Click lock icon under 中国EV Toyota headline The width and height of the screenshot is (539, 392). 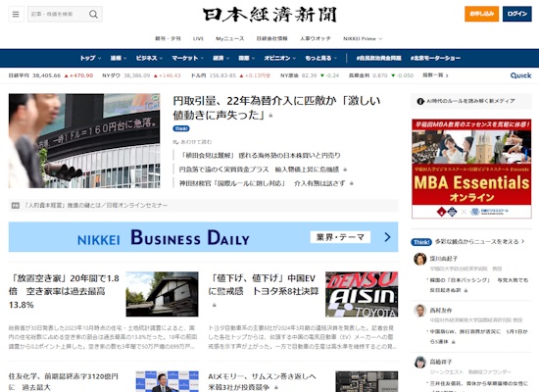214,305
